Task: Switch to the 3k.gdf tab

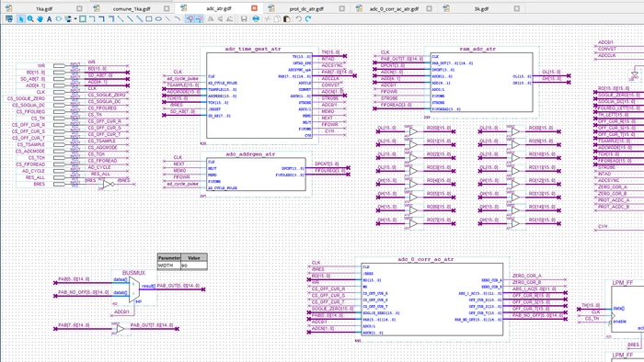Action: 481,8
